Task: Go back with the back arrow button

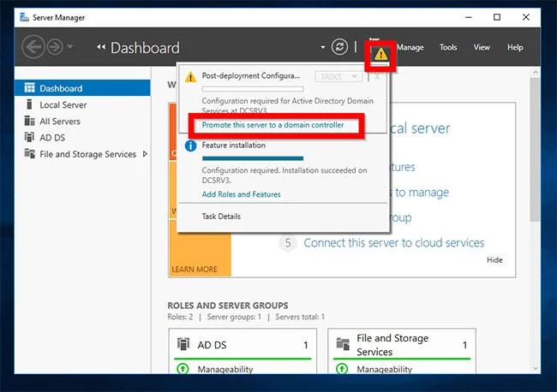Action: (33, 47)
